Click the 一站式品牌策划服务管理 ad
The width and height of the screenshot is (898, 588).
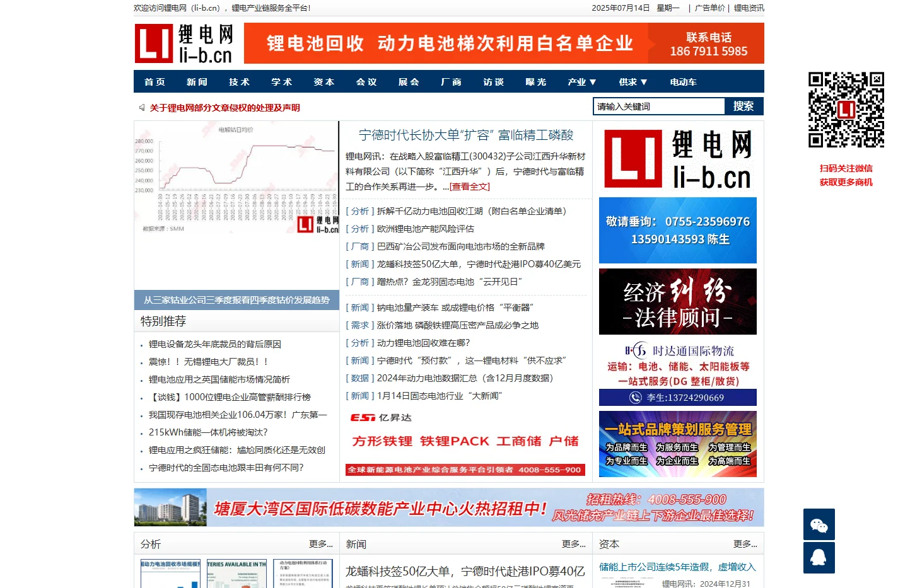click(678, 444)
